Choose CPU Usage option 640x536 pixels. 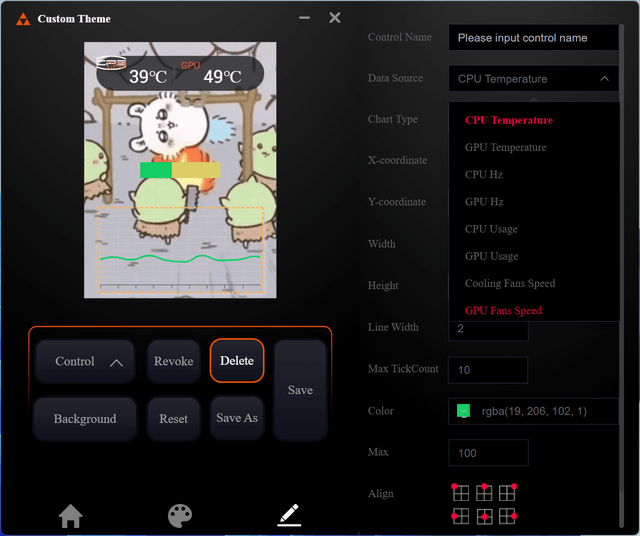[491, 229]
